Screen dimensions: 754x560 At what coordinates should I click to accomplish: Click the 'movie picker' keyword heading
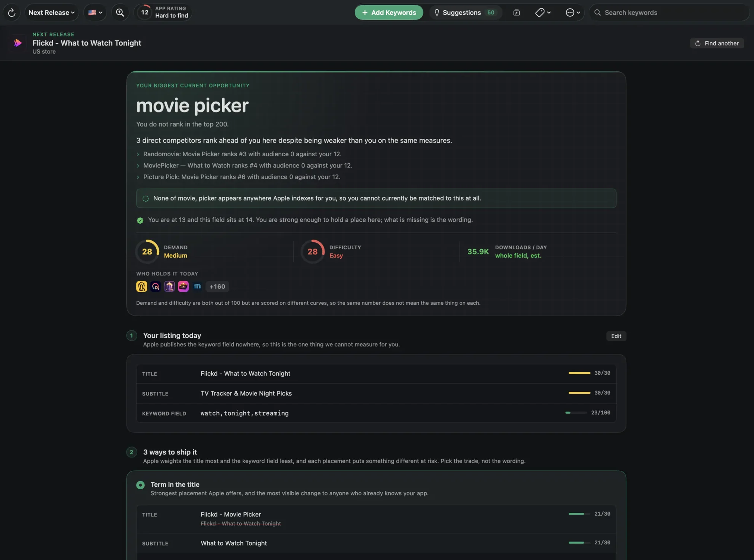pos(192,106)
